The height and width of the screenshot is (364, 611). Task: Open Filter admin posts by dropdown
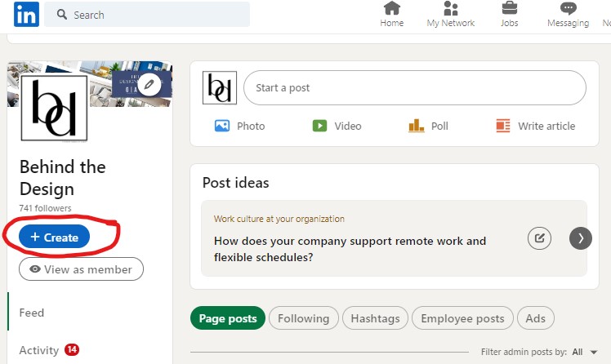point(585,352)
